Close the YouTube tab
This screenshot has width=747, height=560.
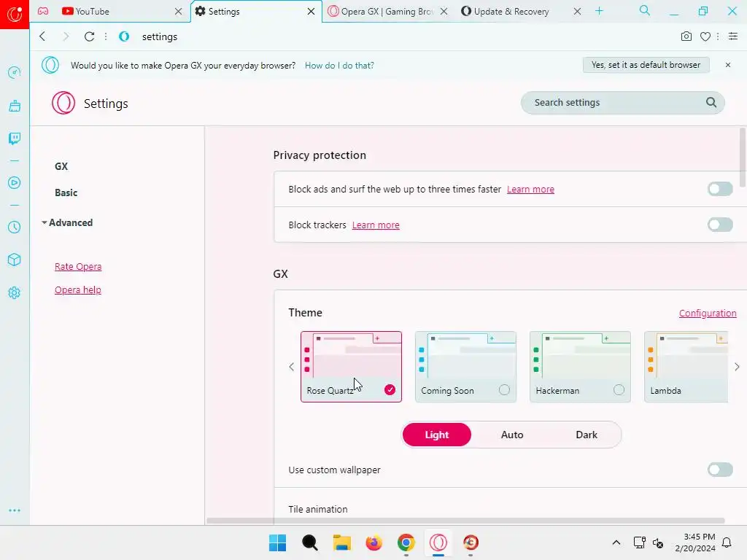[178, 12]
